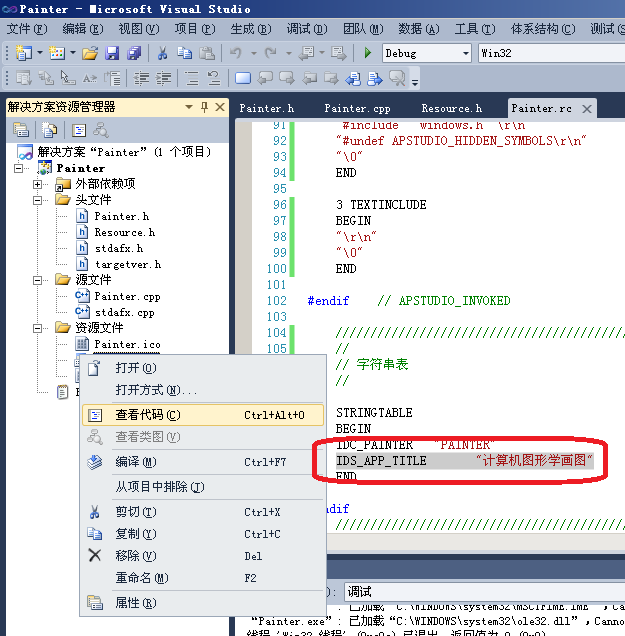
Task: Collapse the 头文件 folder
Action: click(x=37, y=200)
